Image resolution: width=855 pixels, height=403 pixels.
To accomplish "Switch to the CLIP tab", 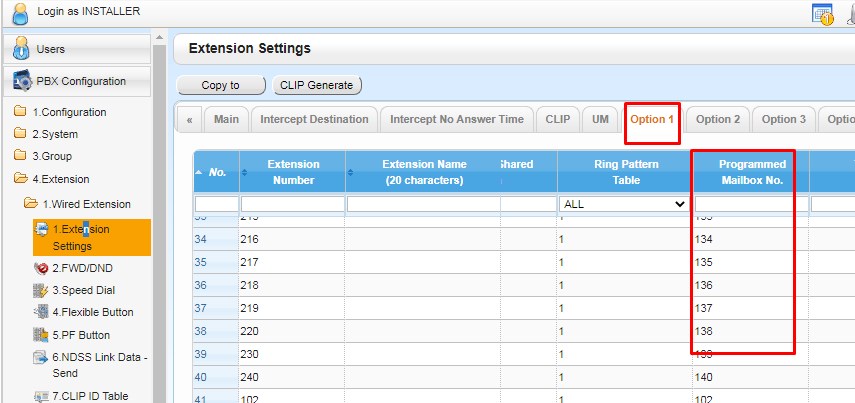I will 558,119.
